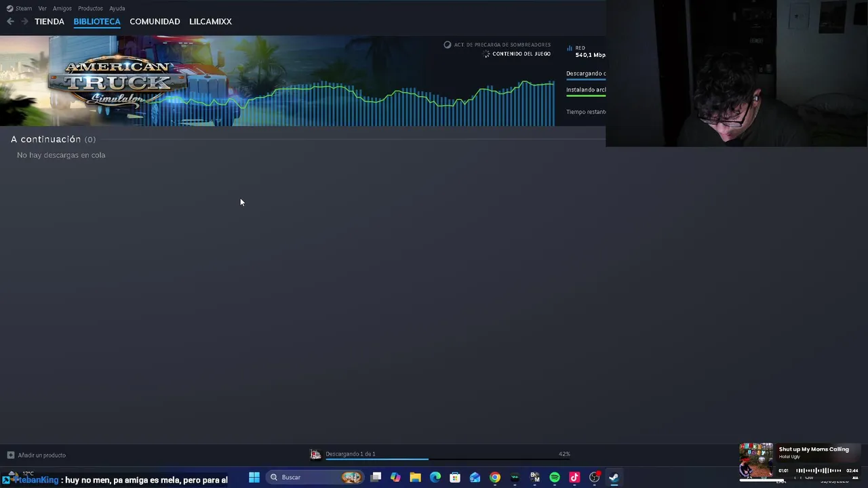The image size is (868, 488).
Task: Open the Ayuda menu
Action: coord(117,8)
